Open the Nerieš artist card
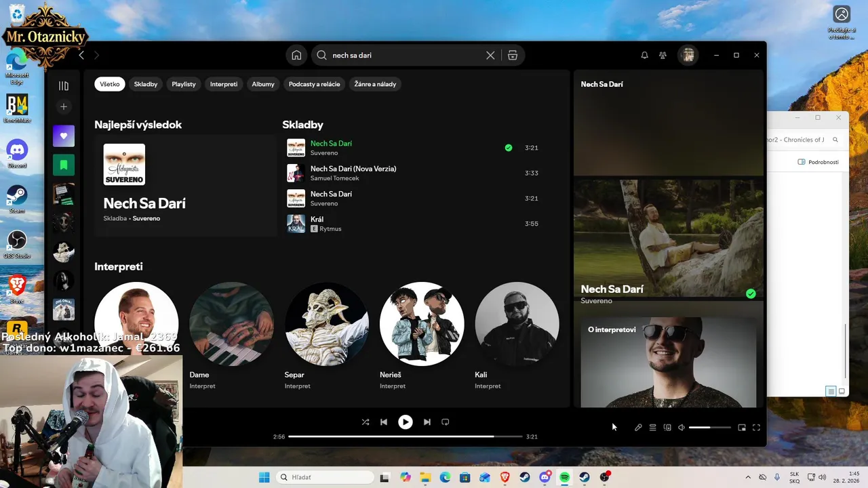The height and width of the screenshot is (488, 868). pos(422,337)
